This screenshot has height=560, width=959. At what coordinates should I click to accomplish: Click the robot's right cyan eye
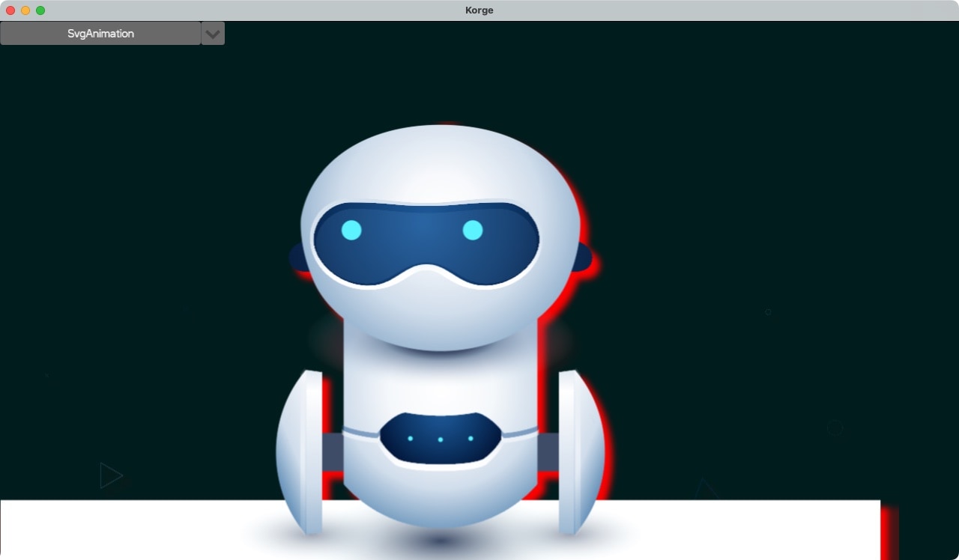[473, 230]
